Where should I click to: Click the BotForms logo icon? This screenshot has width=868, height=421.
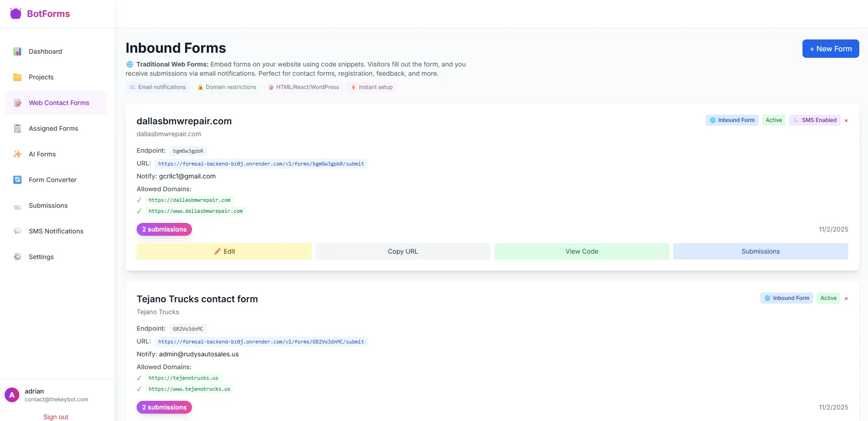(15, 13)
